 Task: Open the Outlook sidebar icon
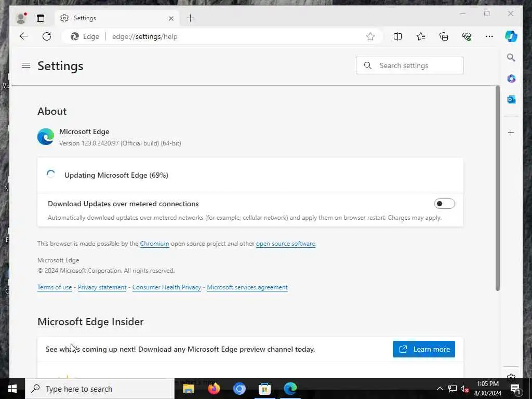coord(511,99)
